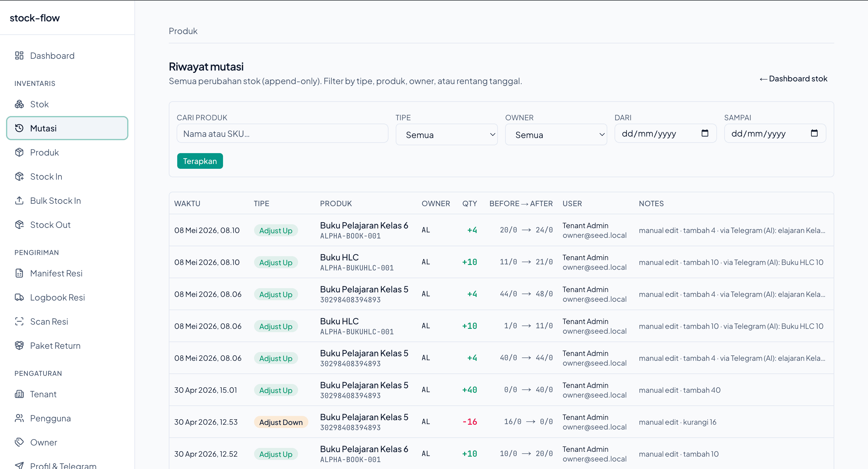Click SKU ALPHA-BOOK-001 in first row

350,236
